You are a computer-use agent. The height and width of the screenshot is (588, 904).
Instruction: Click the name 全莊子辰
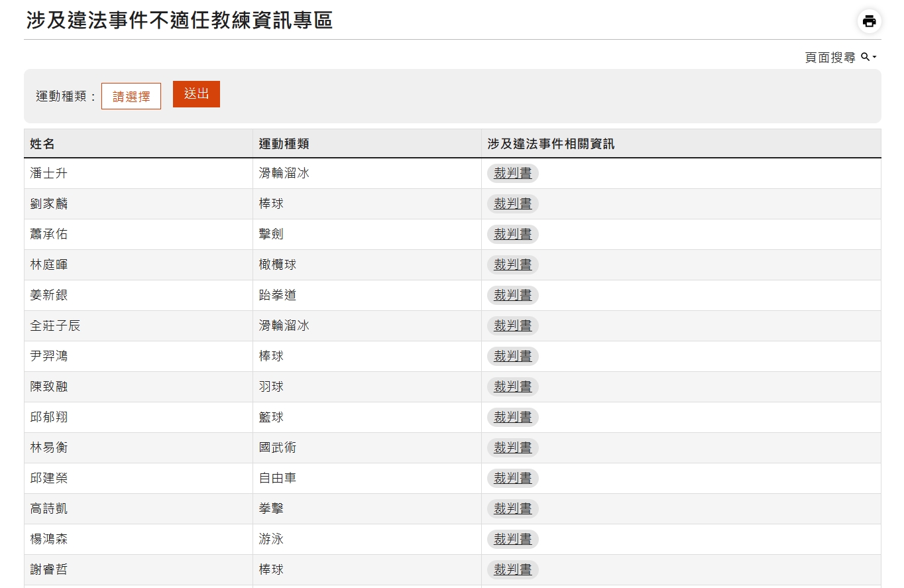click(x=56, y=326)
